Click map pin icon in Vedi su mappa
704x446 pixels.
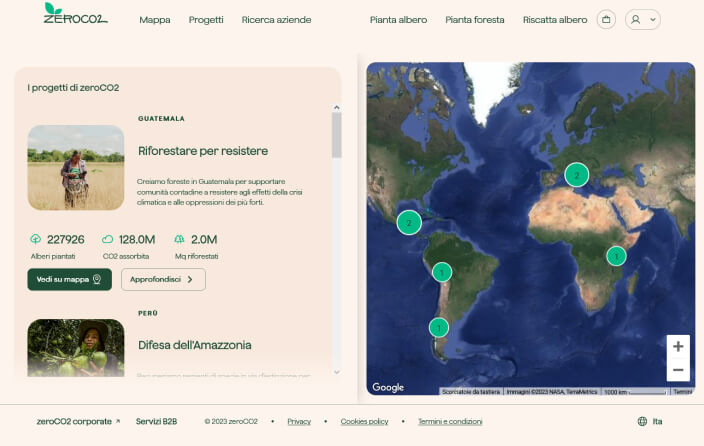click(97, 279)
